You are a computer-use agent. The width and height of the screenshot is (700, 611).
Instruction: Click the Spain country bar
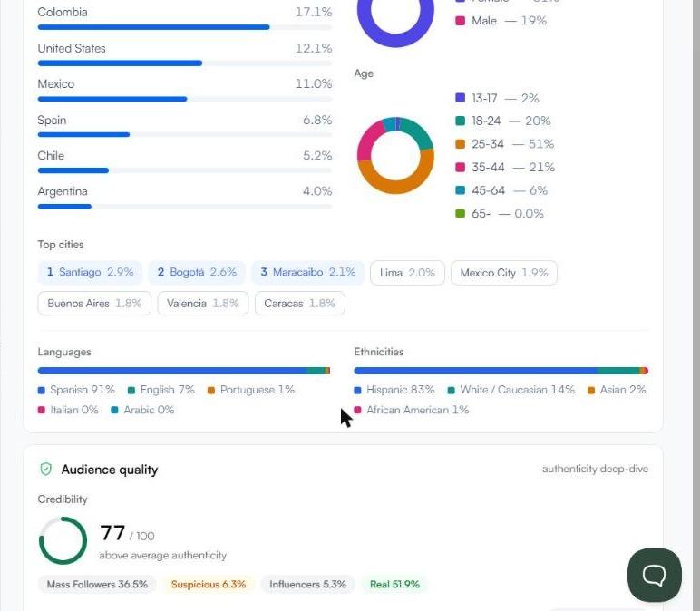185,135
